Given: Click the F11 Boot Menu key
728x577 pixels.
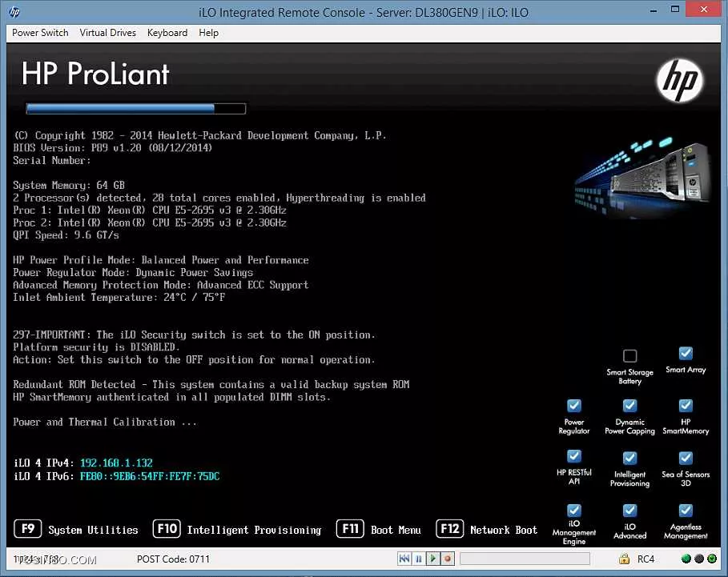Looking at the screenshot, I should [350, 529].
